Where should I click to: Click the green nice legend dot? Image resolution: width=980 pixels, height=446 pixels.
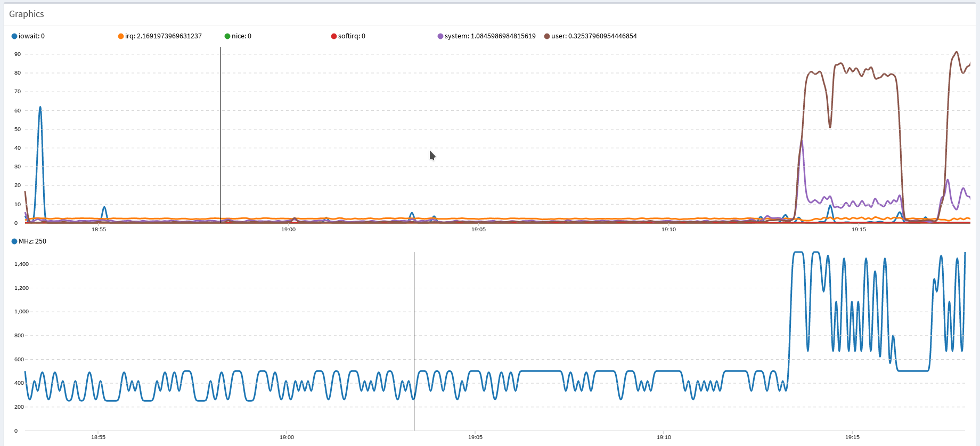coord(227,36)
